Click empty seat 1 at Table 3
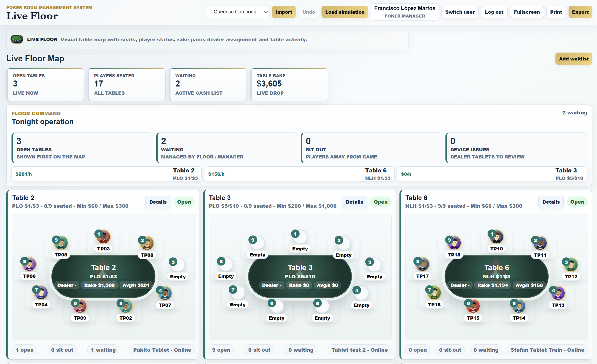Image resolution: width=597 pixels, height=364 pixels. (300, 237)
